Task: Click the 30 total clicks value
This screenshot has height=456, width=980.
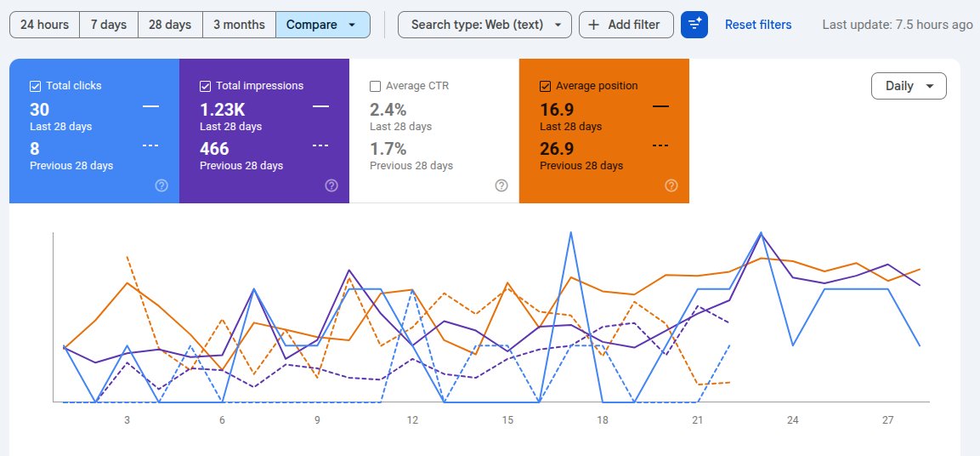Action: point(39,110)
